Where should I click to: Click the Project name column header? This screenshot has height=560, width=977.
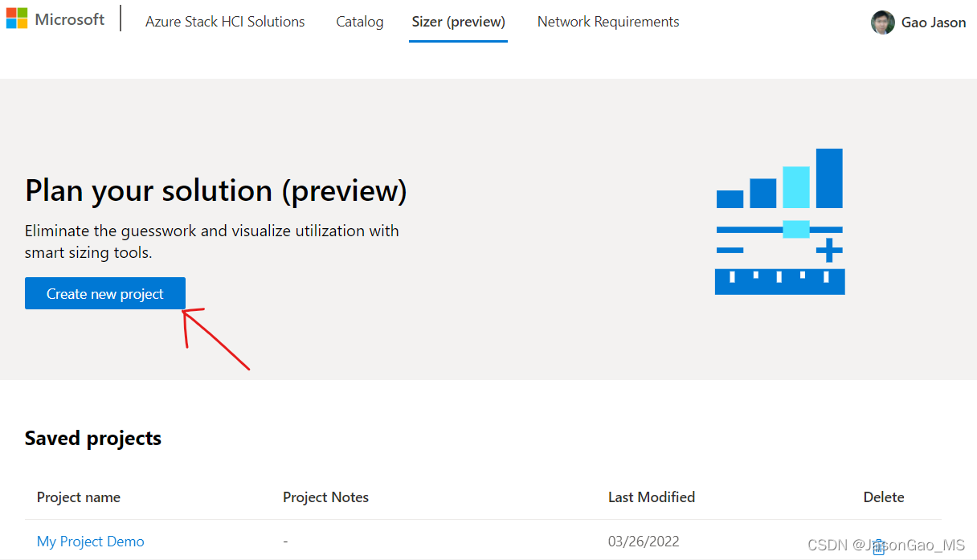pos(79,497)
